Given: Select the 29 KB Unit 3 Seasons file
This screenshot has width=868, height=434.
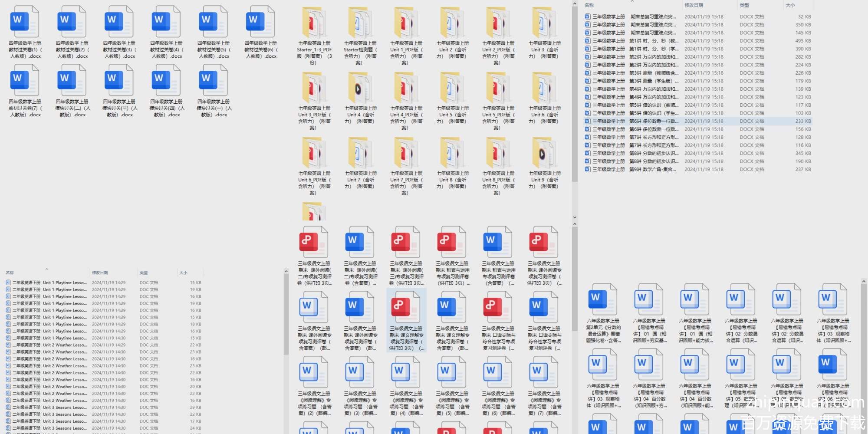Looking at the screenshot, I should (x=65, y=408).
